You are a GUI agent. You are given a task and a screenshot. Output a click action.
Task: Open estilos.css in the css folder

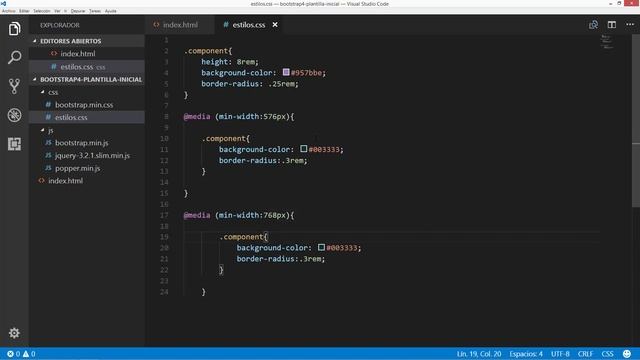87,118
